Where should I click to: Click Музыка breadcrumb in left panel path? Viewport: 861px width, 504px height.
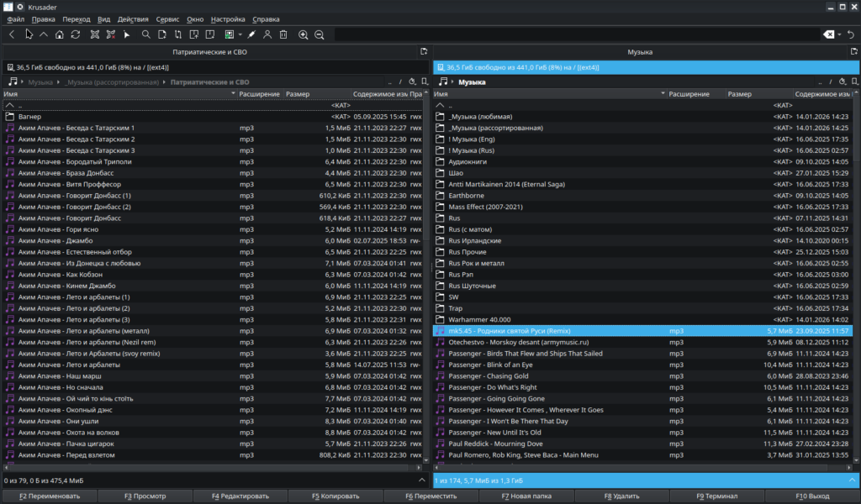[x=40, y=82]
